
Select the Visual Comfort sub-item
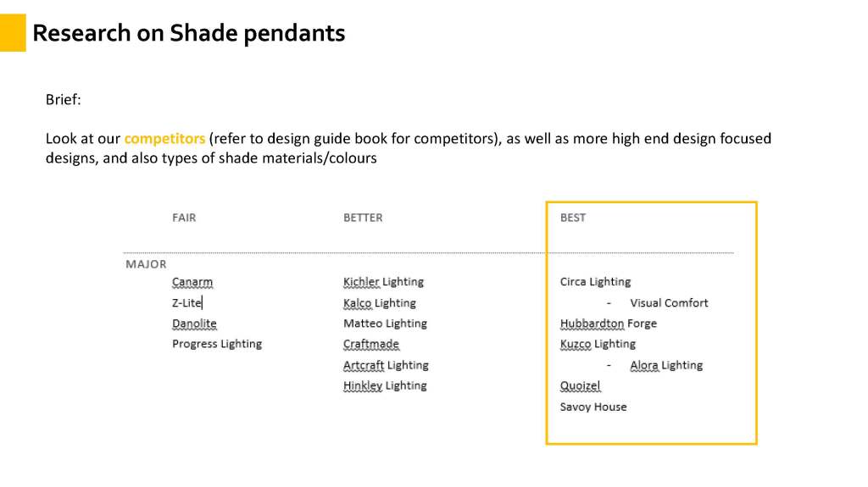tap(669, 302)
